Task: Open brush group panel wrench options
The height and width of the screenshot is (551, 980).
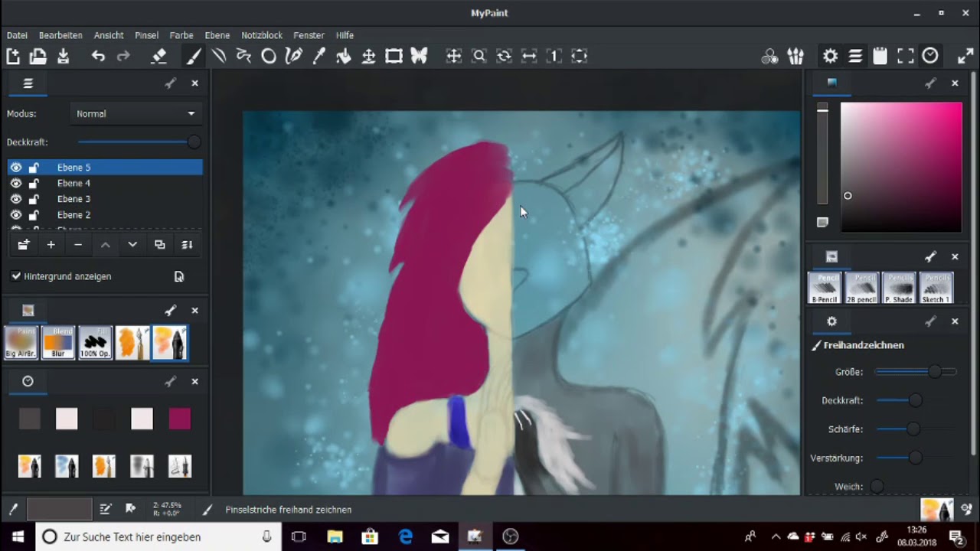Action: pos(170,310)
